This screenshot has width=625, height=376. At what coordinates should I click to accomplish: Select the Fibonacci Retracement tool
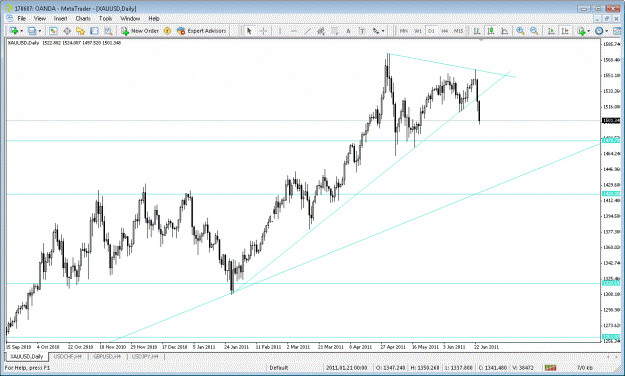[334, 31]
